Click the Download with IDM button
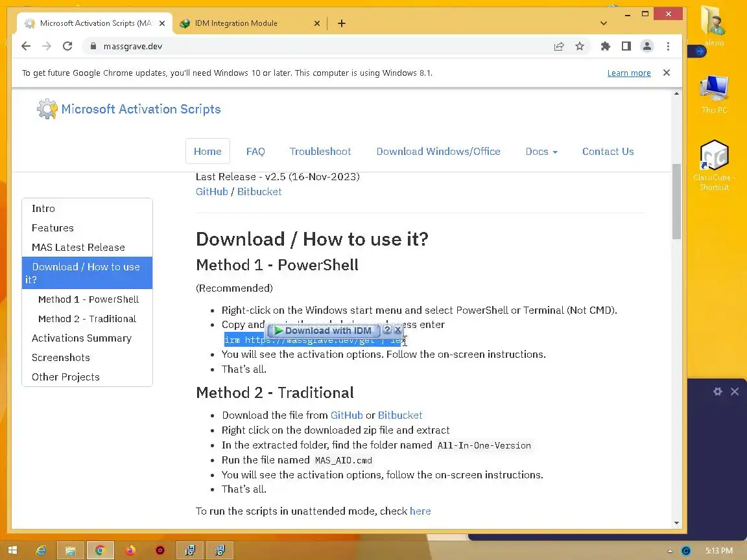The width and height of the screenshot is (747, 560). [x=324, y=331]
